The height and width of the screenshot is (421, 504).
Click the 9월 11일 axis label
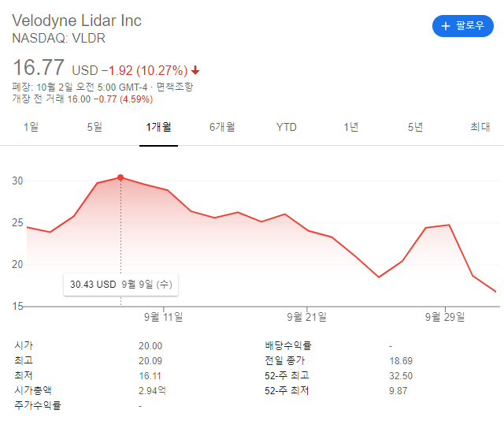point(163,317)
